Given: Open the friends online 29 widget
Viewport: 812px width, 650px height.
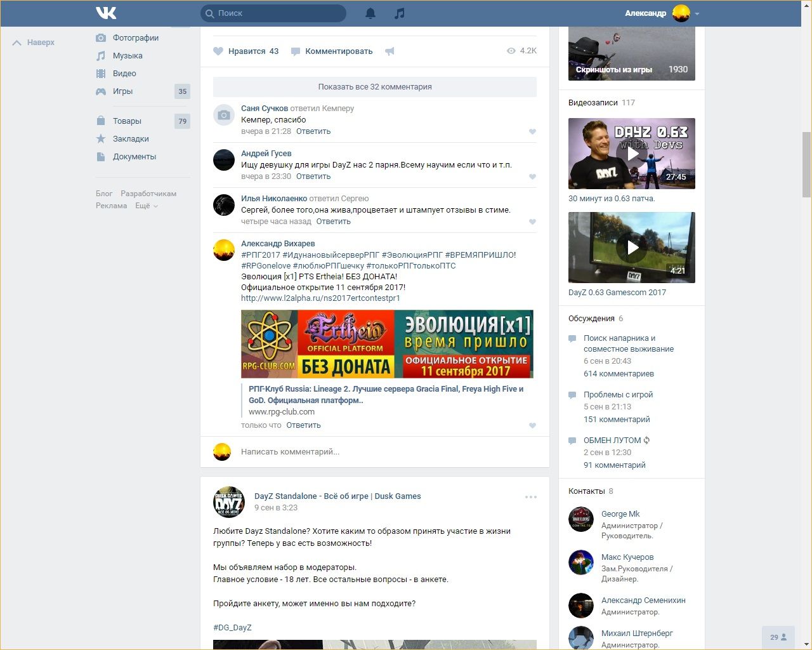Looking at the screenshot, I should coord(778,637).
